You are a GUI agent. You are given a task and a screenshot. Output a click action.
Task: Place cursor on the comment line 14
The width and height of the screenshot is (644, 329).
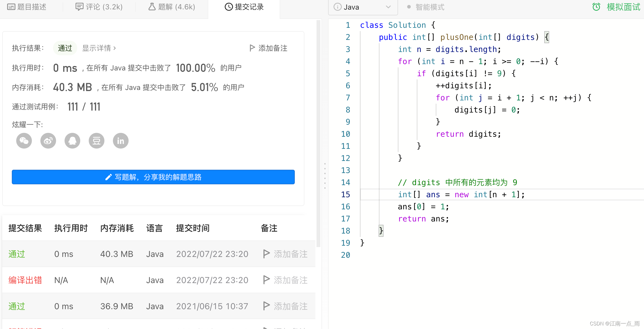457,182
